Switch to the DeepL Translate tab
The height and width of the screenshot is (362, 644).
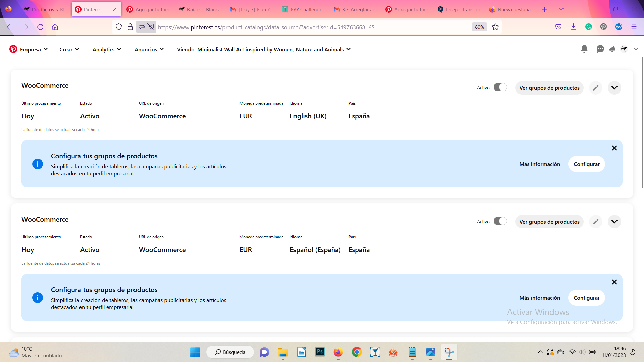[x=459, y=9]
